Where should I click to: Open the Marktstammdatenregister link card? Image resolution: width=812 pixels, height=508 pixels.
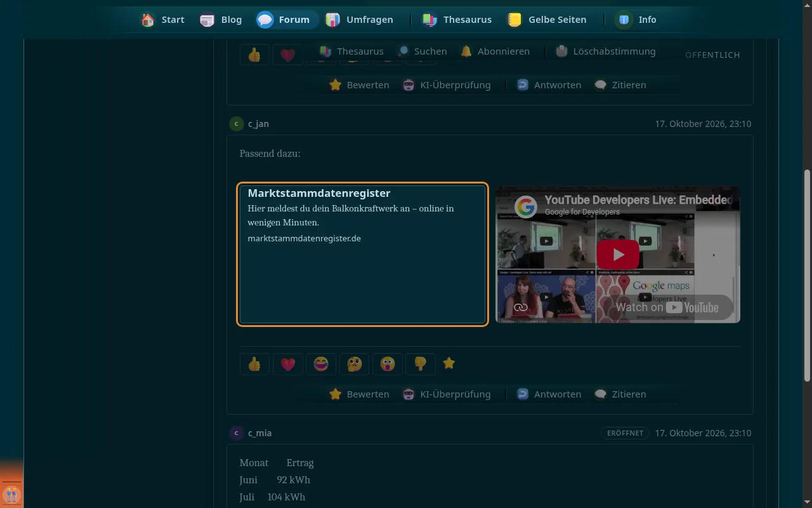coord(362,255)
